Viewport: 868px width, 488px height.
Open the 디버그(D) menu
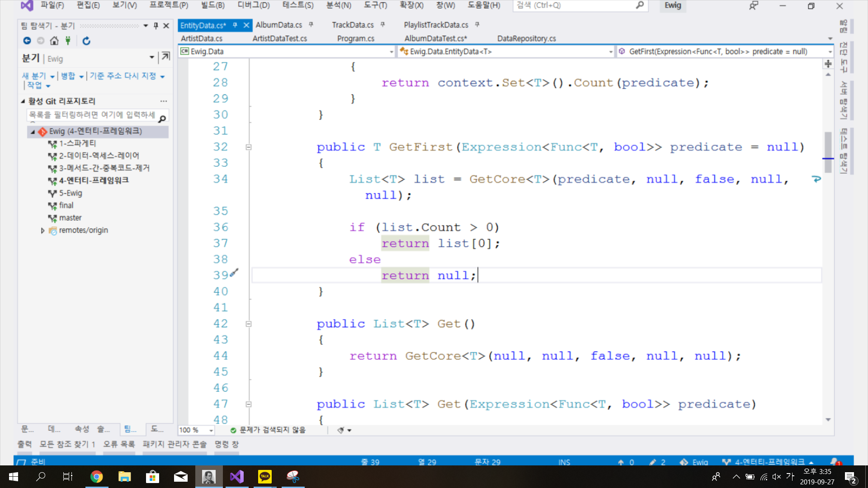pyautogui.click(x=253, y=5)
